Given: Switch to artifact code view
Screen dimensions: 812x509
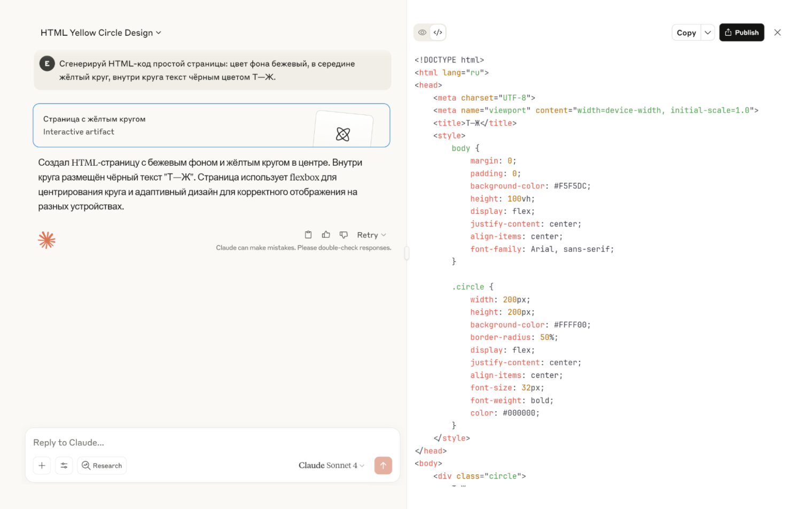Looking at the screenshot, I should coord(438,33).
